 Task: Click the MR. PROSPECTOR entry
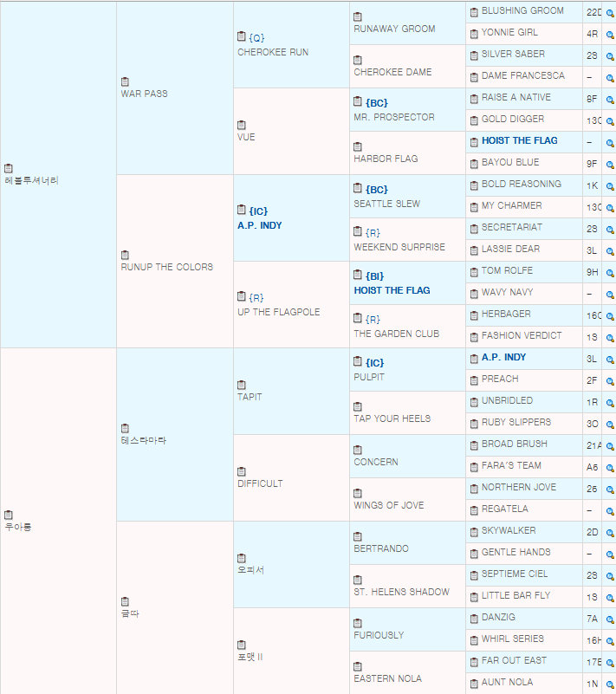pos(394,117)
